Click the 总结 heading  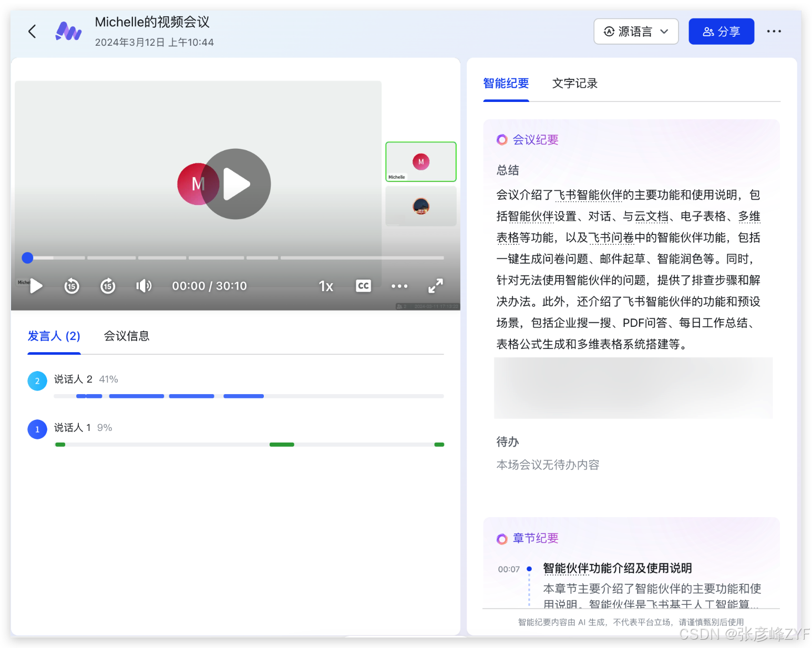tap(508, 170)
